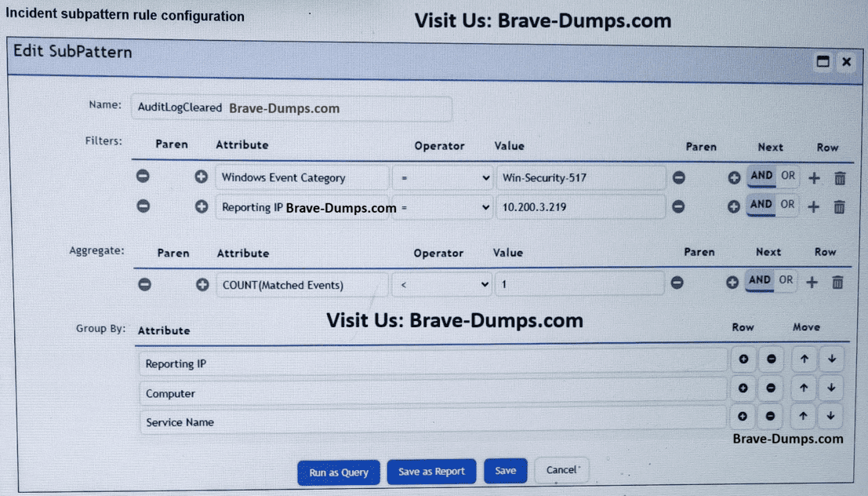Add row after Reporting IP filter
This screenshot has width=868, height=496.
coord(814,207)
